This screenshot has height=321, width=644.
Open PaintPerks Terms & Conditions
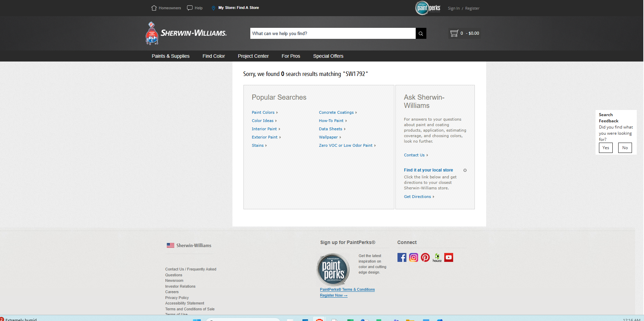[x=347, y=289]
